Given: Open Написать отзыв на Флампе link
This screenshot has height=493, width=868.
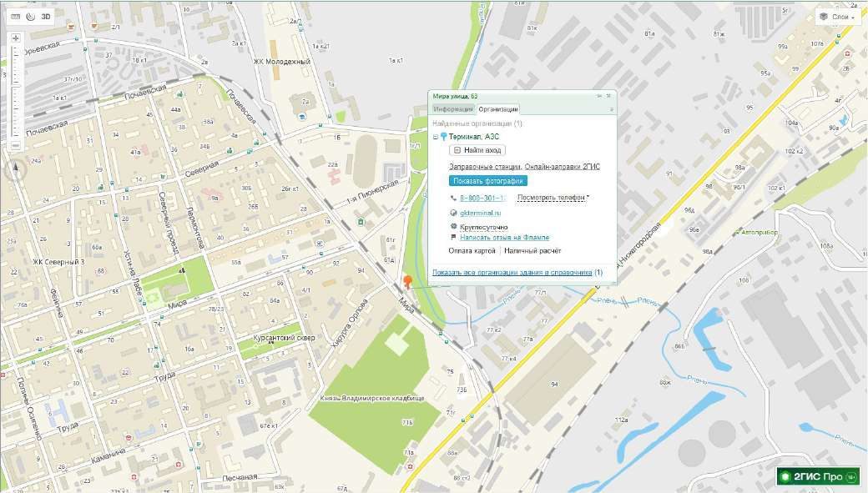Looking at the screenshot, I should [504, 238].
